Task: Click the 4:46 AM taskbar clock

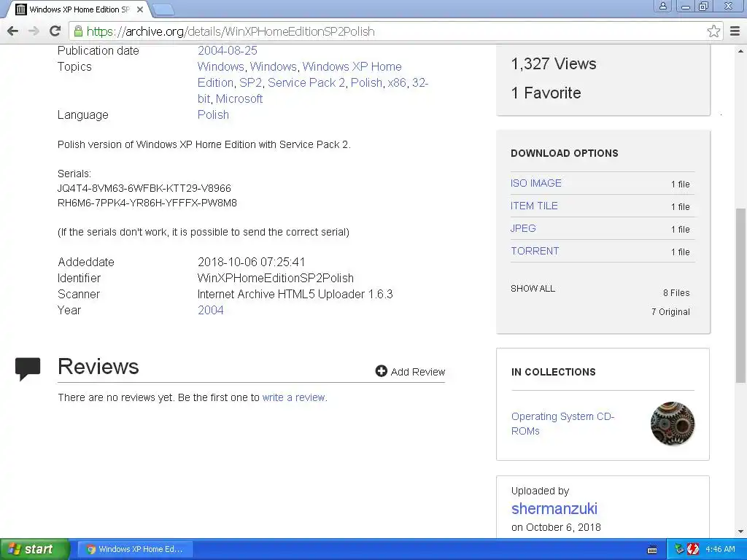Action: (720, 549)
